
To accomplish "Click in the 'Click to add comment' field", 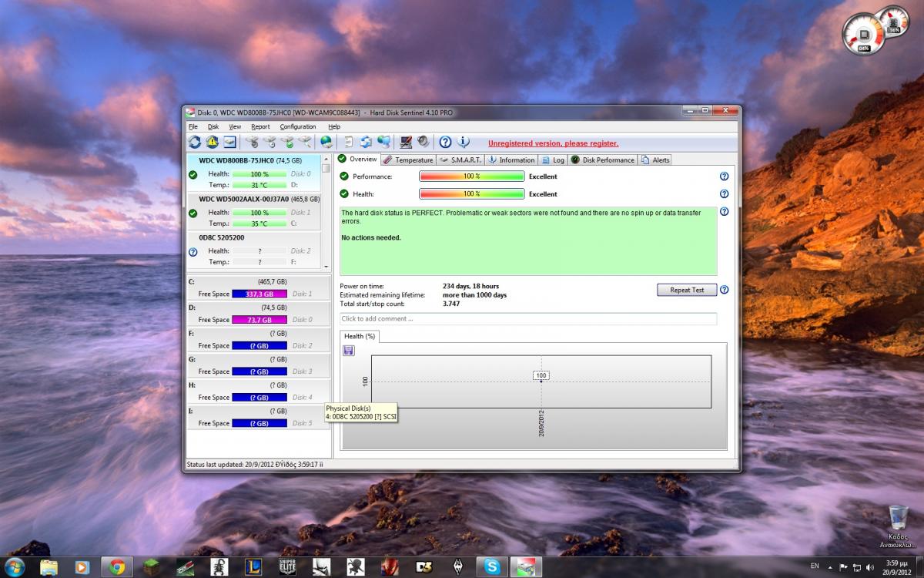I will coord(528,318).
